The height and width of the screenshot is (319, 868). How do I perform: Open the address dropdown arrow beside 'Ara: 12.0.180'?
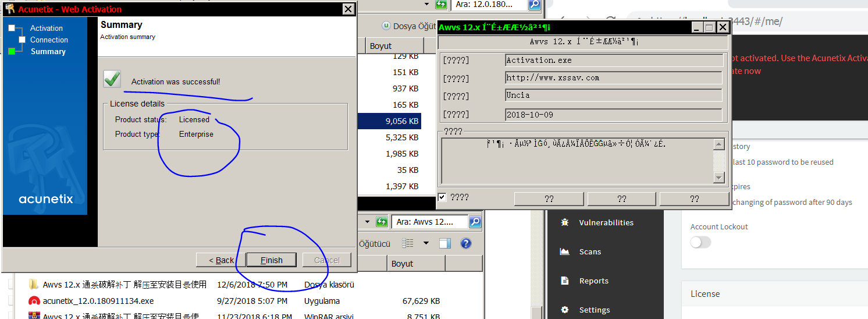click(426, 5)
